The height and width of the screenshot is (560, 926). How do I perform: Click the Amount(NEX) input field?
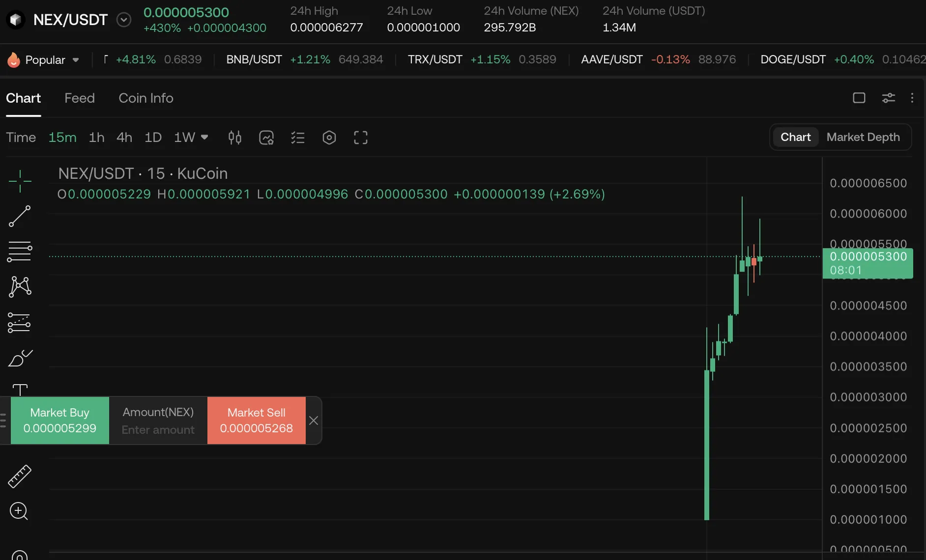click(158, 420)
